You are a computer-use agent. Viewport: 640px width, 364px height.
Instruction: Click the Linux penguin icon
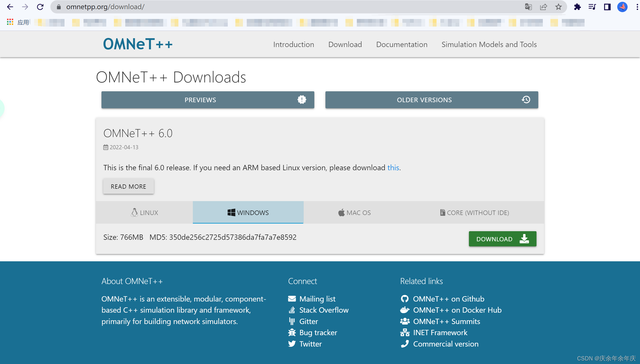(134, 212)
